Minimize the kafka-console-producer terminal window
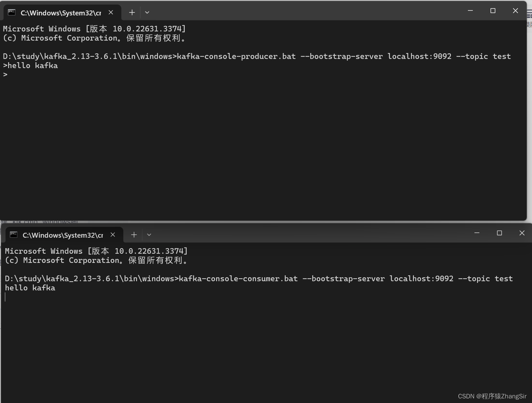 (x=470, y=11)
